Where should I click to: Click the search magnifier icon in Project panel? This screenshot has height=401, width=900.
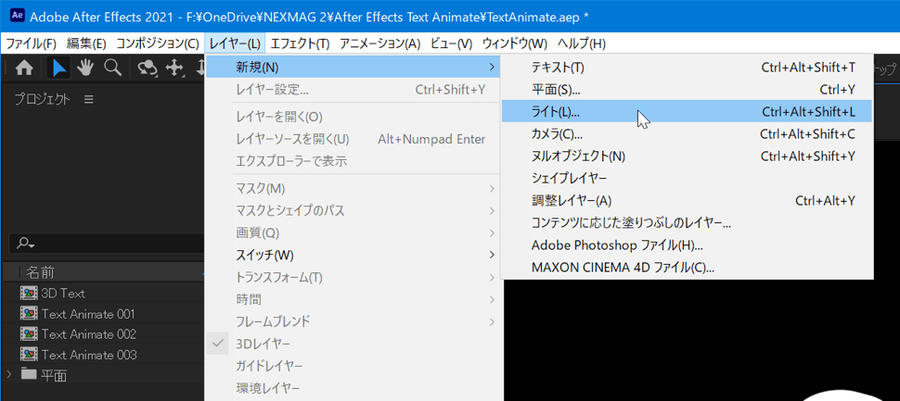click(26, 243)
